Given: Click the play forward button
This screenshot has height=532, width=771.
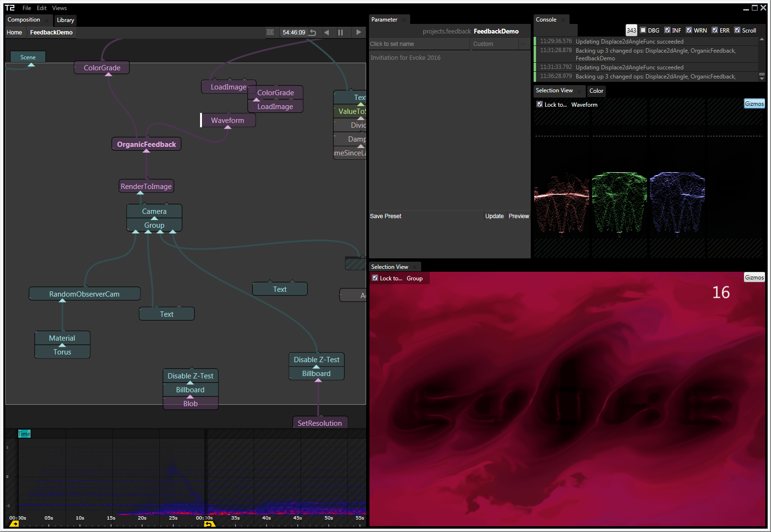Looking at the screenshot, I should [x=358, y=33].
